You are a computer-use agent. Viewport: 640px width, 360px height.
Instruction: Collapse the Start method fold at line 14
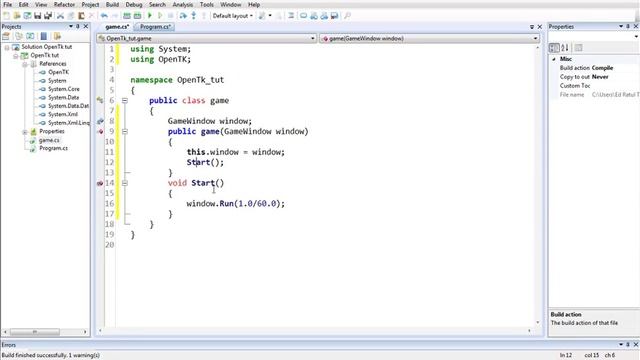125,183
